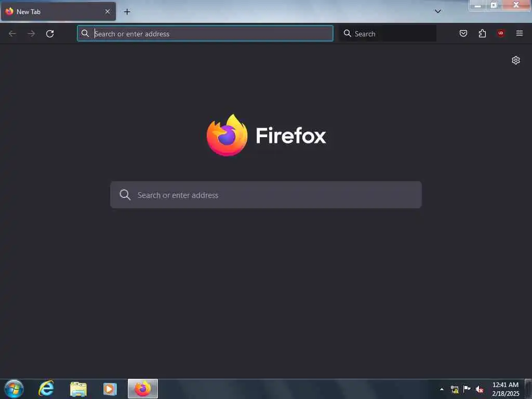This screenshot has height=399, width=532.
Task: Select the New Tab tab
Action: pos(58,11)
